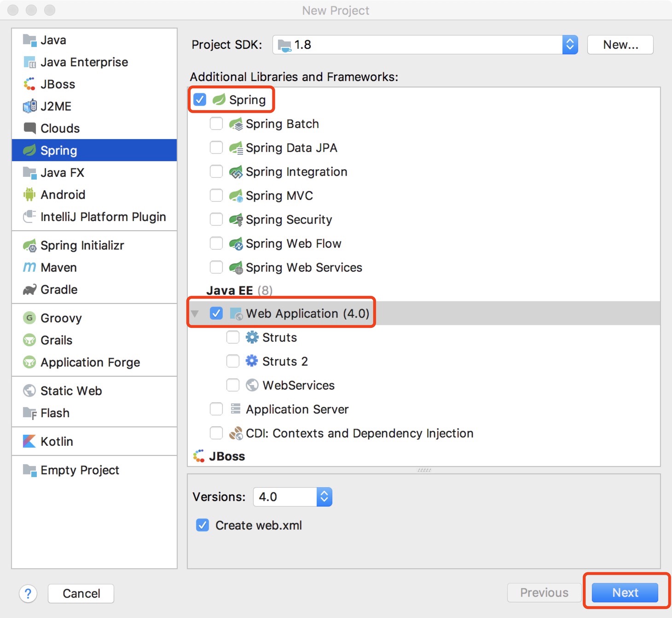Click the Maven 'm' icon
Viewport: 672px width, 618px height.
[29, 268]
